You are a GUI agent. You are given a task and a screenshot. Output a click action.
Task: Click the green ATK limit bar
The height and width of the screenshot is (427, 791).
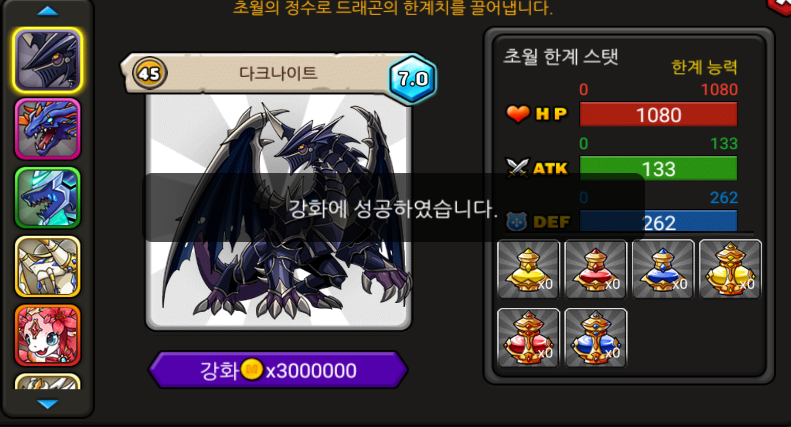[x=658, y=169]
